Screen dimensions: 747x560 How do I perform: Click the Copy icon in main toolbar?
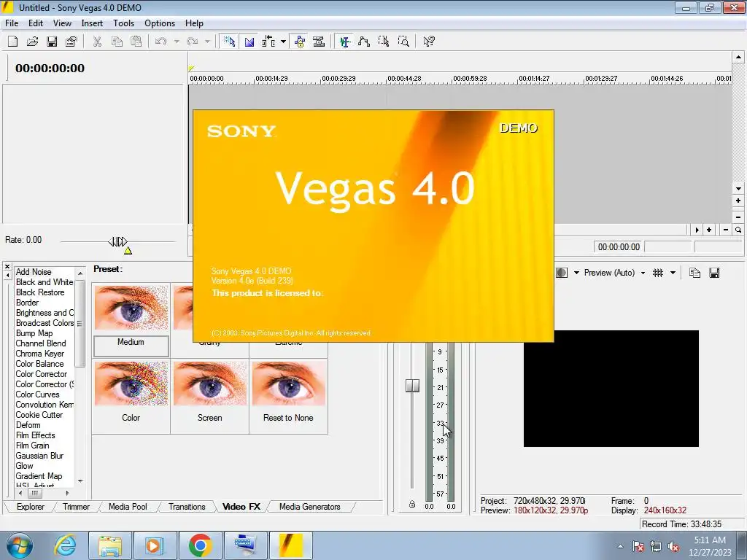tap(117, 42)
